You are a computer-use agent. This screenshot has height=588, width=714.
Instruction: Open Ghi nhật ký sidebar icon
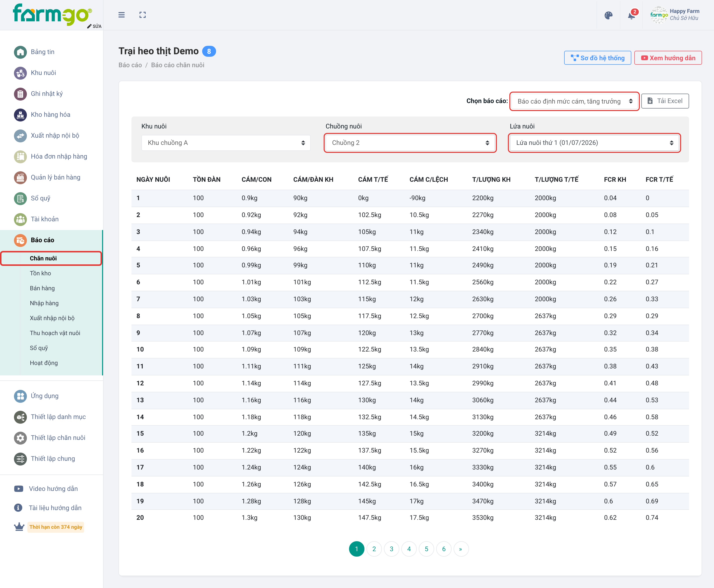pos(20,94)
